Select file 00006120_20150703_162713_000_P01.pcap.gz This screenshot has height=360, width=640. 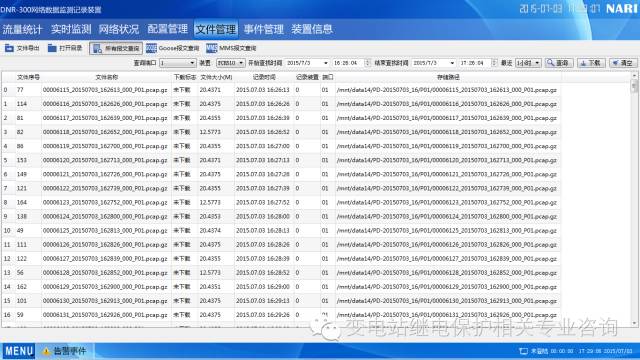tap(105, 160)
